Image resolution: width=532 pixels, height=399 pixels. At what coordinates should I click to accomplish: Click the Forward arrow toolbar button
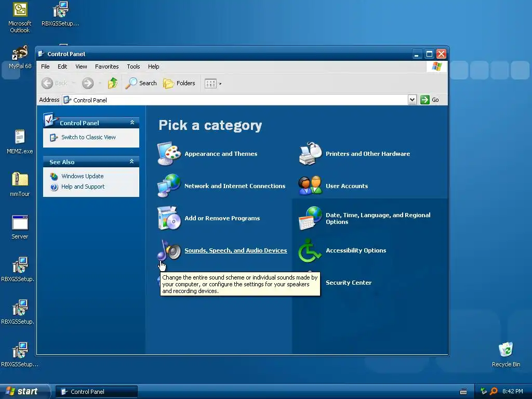click(88, 83)
